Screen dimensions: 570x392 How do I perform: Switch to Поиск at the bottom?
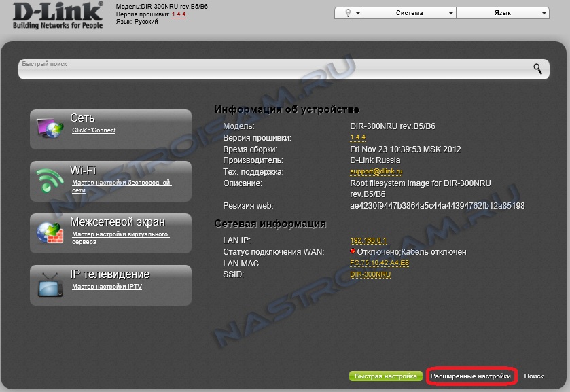point(533,376)
